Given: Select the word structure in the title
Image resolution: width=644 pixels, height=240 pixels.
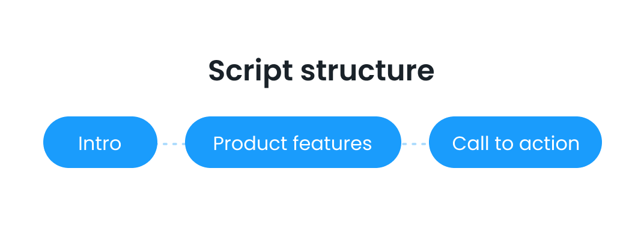Looking at the screenshot, I should [367, 71].
